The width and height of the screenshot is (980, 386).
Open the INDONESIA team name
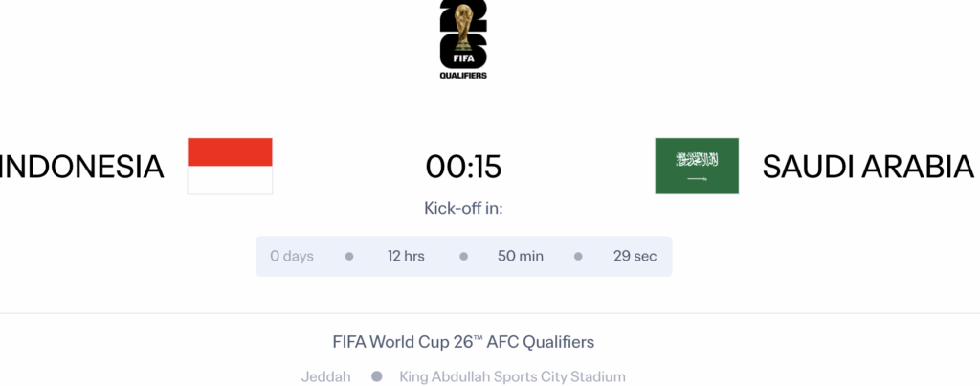click(x=82, y=167)
